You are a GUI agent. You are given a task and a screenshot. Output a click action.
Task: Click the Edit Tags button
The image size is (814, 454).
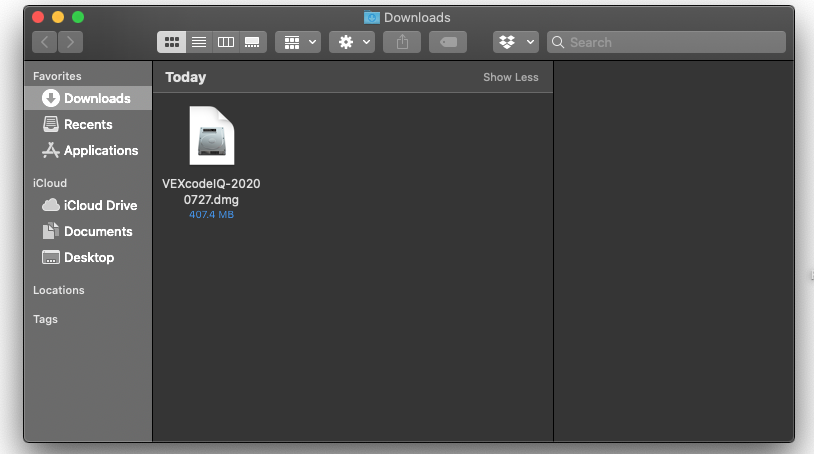(x=448, y=42)
